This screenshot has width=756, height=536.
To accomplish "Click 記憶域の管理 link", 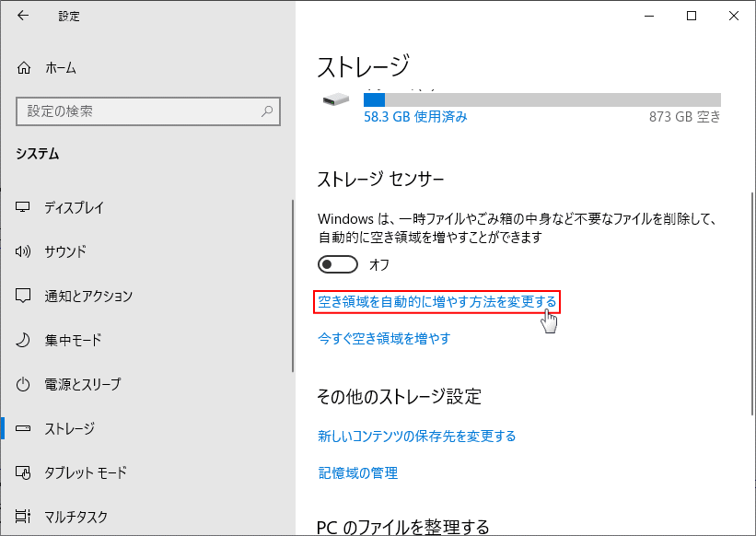I will point(358,472).
